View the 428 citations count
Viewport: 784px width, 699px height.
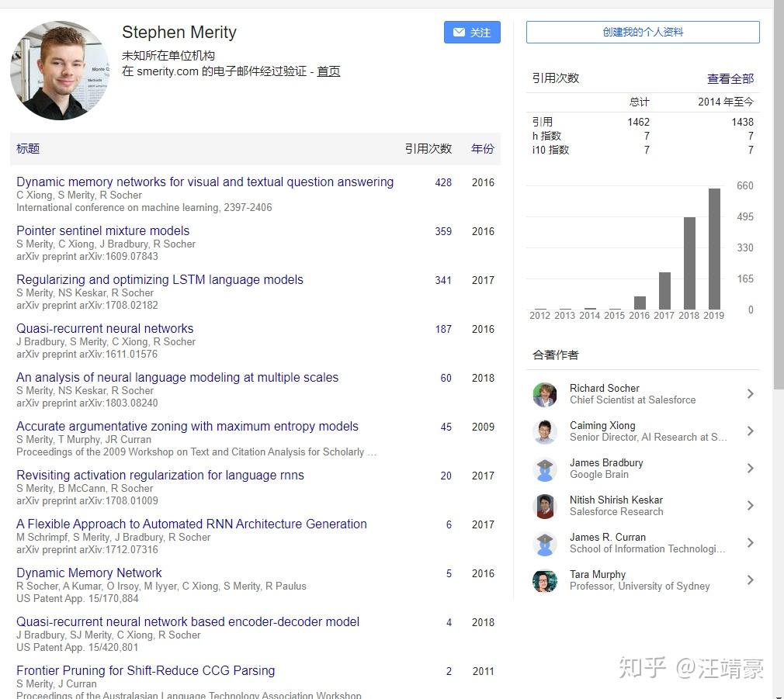[x=443, y=183]
